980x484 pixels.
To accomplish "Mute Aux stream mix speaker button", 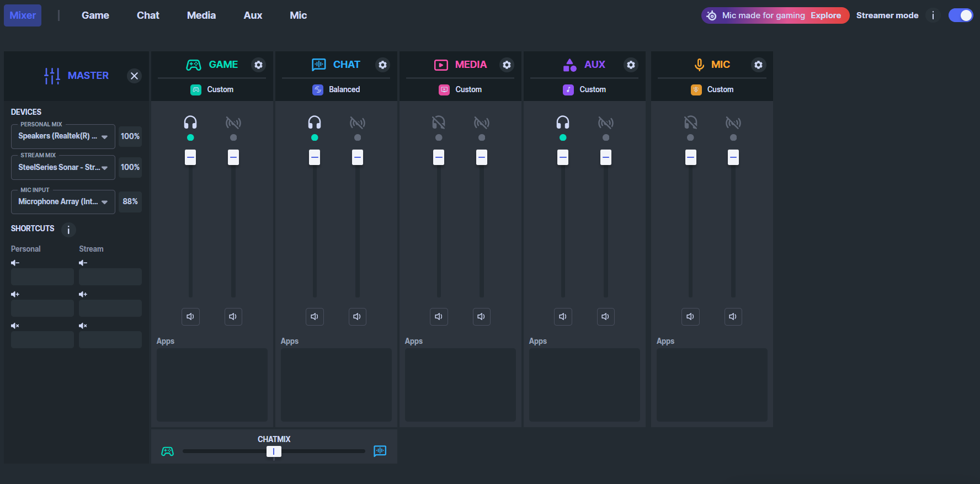I will pos(606,316).
